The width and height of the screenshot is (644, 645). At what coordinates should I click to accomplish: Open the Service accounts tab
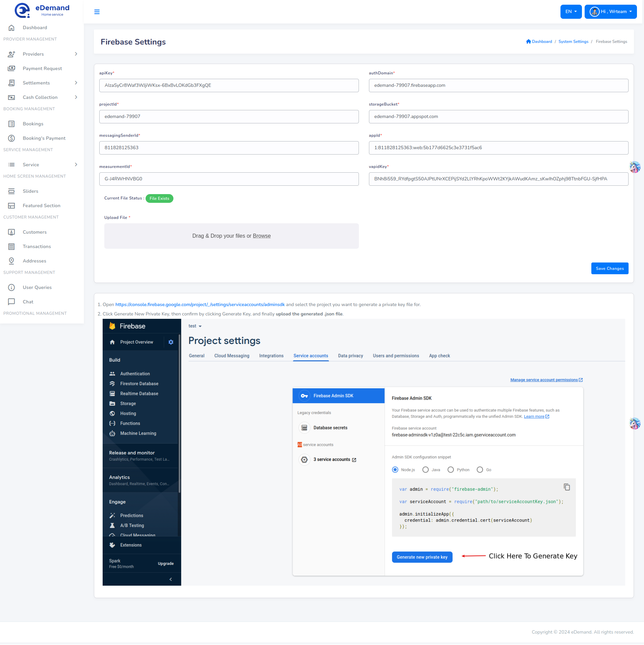(311, 356)
